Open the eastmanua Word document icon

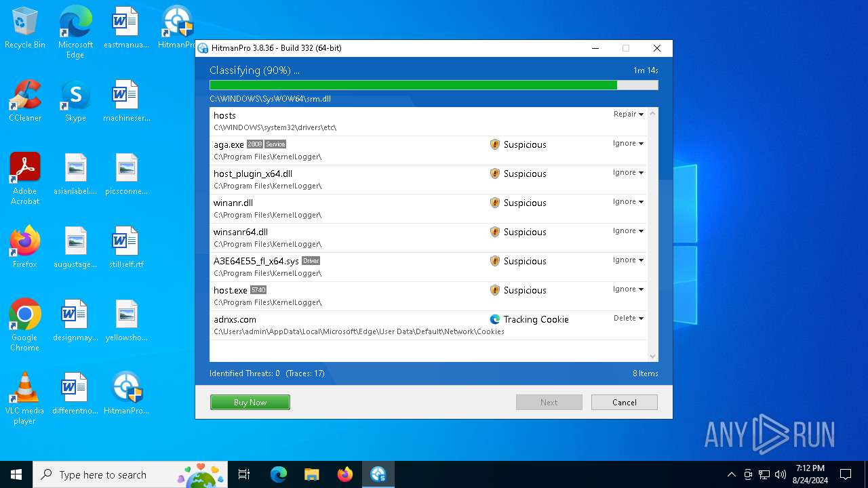[126, 28]
